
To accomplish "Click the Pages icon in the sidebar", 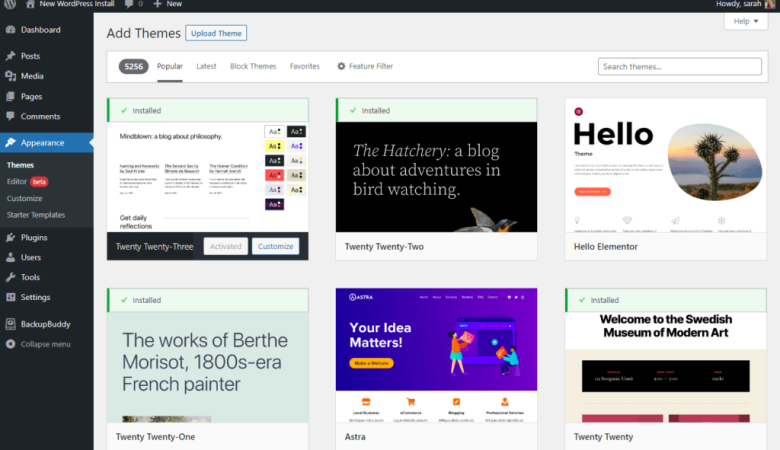I will (x=10, y=96).
